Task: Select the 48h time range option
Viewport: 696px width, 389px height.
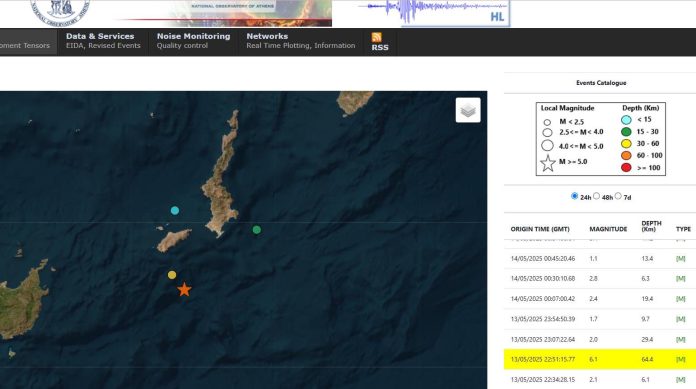Action: point(597,196)
